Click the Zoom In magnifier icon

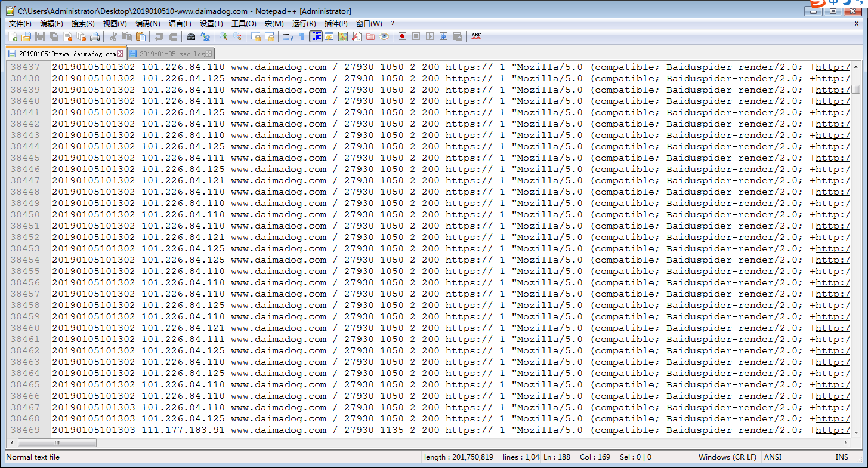(224, 36)
